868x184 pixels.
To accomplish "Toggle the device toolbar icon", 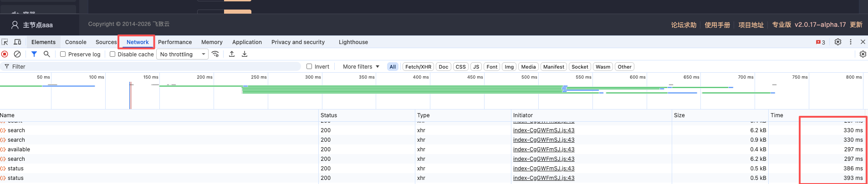I will pos(18,42).
